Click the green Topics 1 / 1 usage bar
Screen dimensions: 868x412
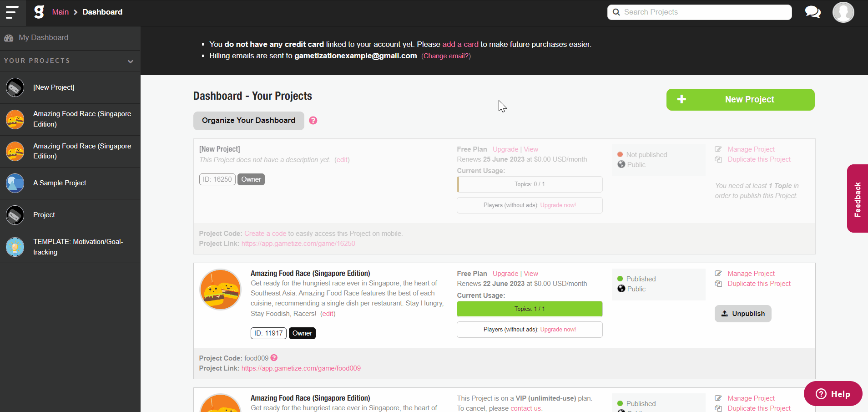click(x=530, y=309)
